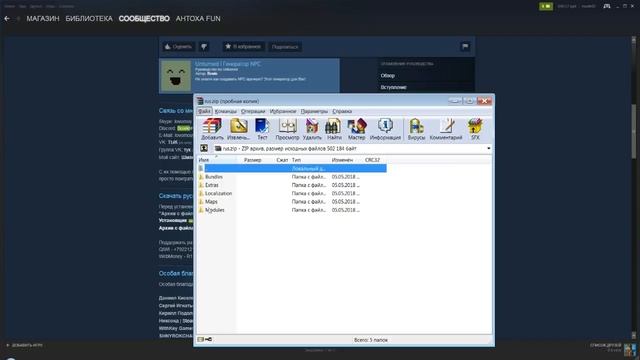Run the Тест (Test) archive tool
Screen dimensions: 640x360
tap(262, 129)
